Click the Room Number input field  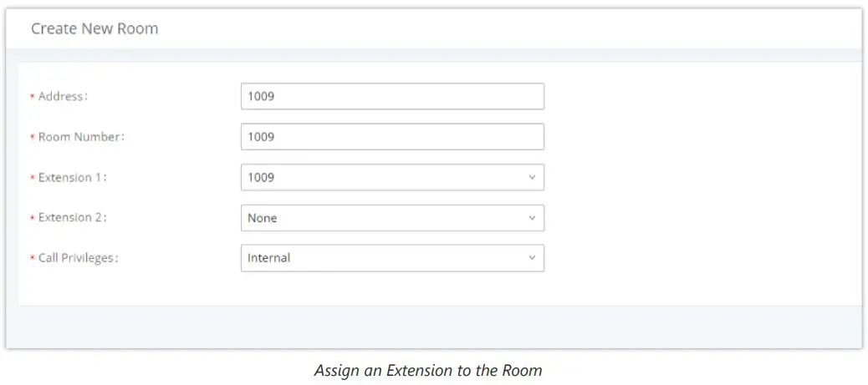pyautogui.click(x=391, y=137)
